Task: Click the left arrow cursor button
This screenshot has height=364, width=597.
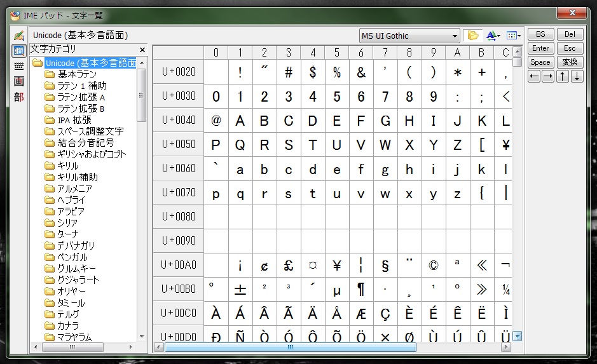Action: pos(534,76)
